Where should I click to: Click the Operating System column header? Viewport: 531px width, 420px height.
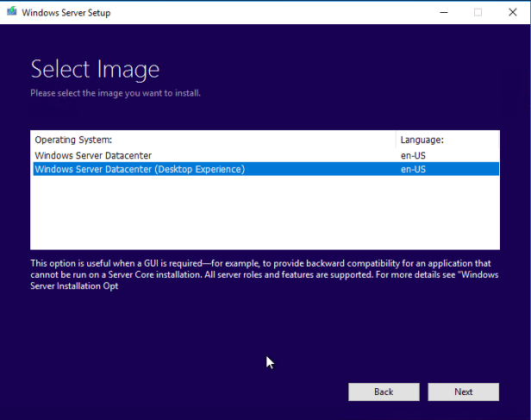(x=214, y=140)
